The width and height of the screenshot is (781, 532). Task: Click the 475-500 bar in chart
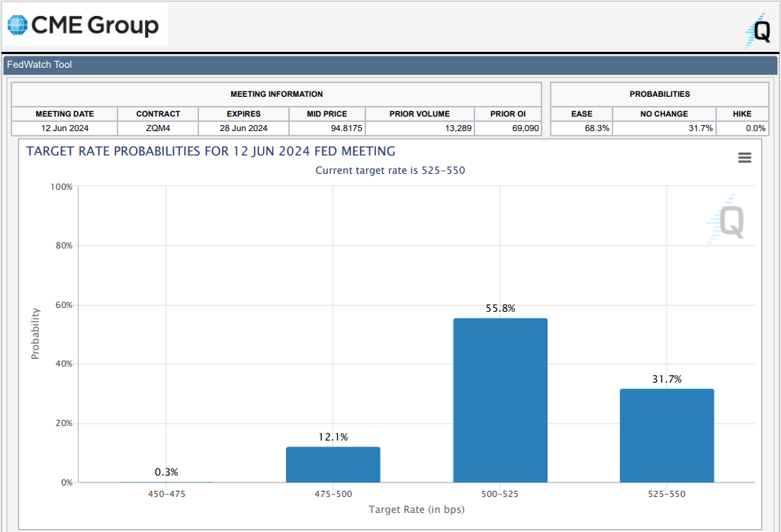(333, 464)
